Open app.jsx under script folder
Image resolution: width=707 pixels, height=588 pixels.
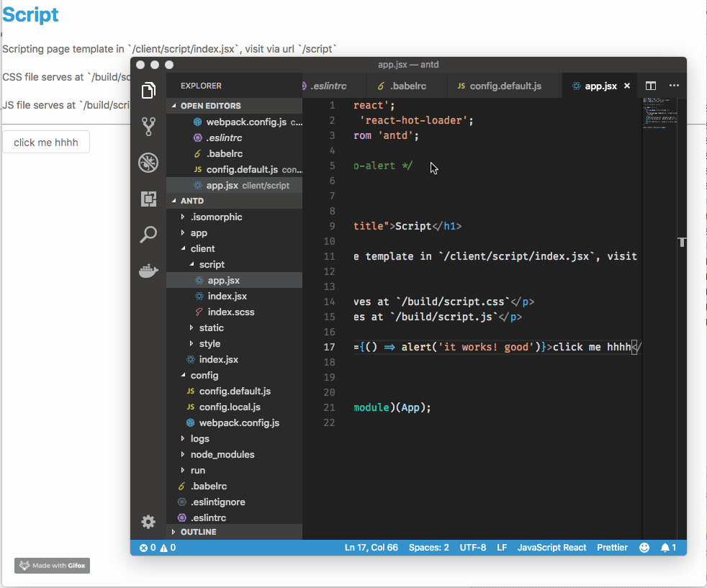pos(235,280)
